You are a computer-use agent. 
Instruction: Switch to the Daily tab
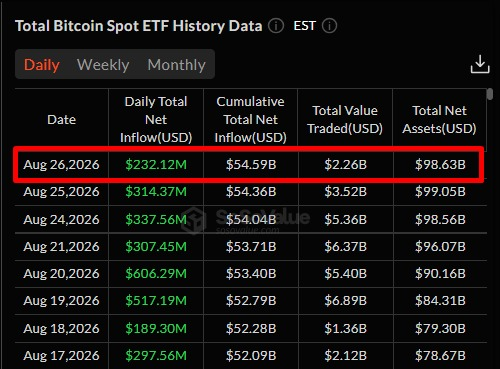pos(42,65)
